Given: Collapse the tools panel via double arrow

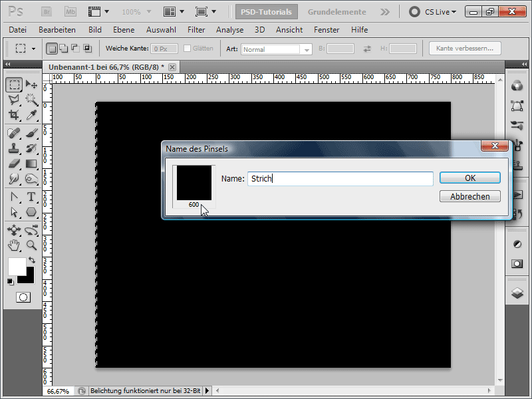Looking at the screenshot, I should point(8,64).
